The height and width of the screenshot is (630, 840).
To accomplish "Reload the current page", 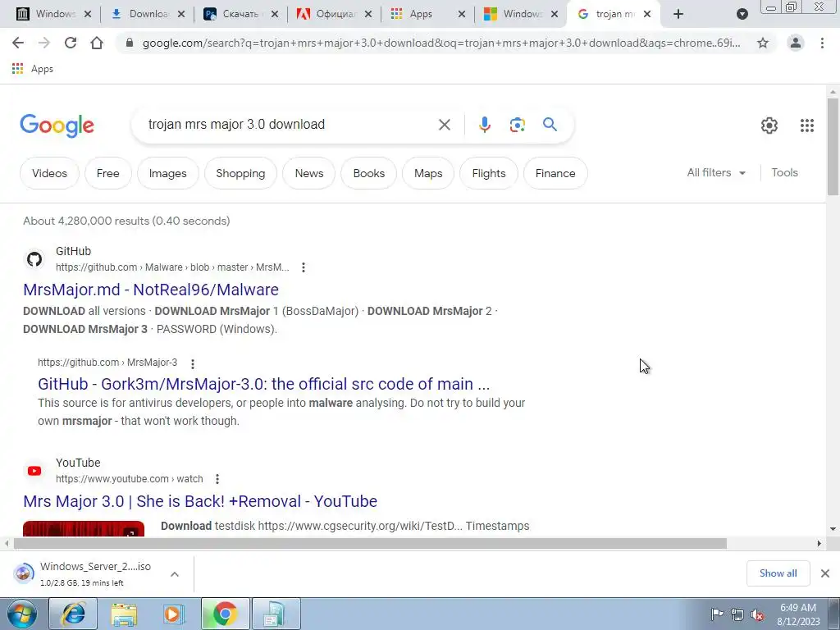I will (71, 43).
